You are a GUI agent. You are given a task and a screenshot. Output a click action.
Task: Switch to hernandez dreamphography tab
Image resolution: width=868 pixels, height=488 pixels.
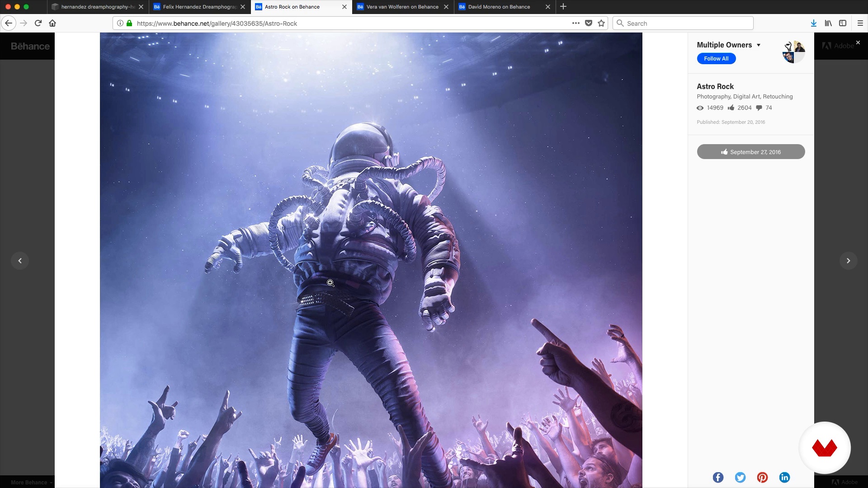[x=98, y=7]
